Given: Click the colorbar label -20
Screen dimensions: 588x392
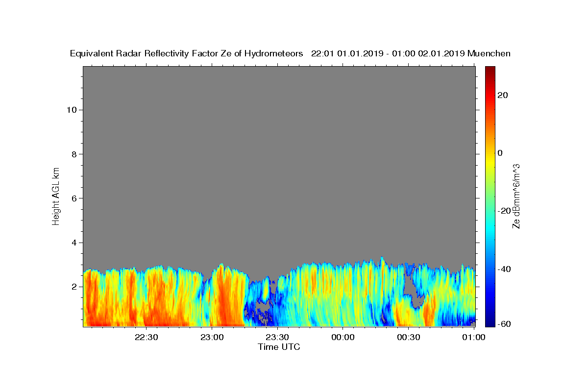Looking at the screenshot, I should click(x=505, y=211).
